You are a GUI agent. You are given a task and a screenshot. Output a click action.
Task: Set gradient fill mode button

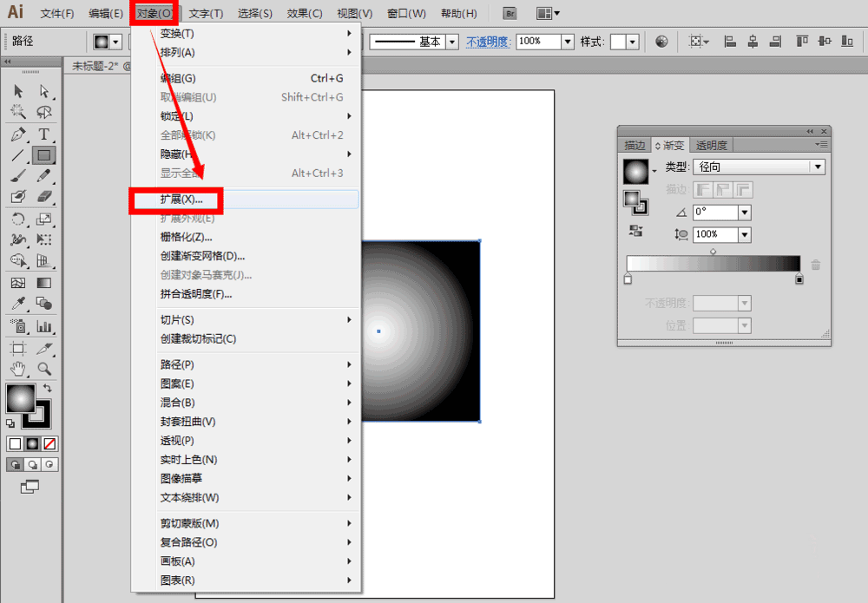[33, 443]
